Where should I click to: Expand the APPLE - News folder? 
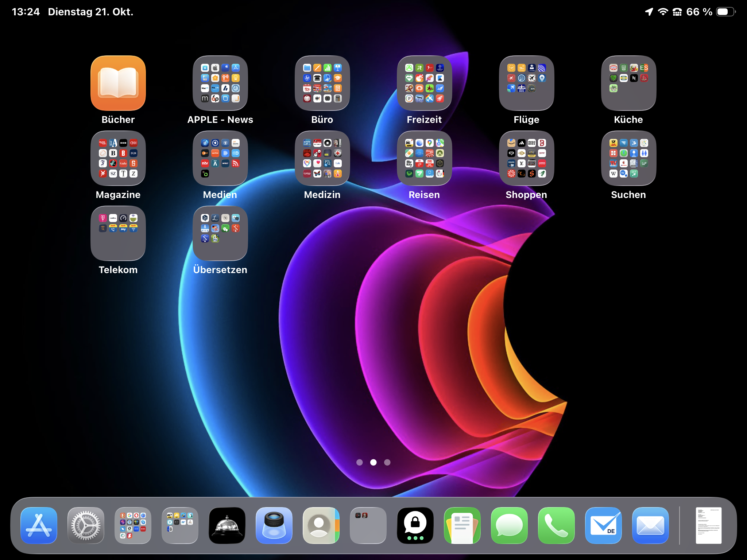tap(220, 83)
